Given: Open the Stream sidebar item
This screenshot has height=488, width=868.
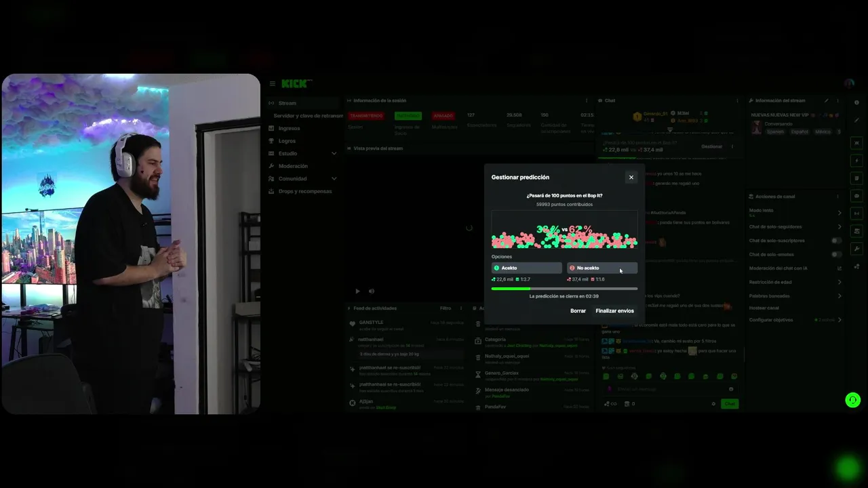Looking at the screenshot, I should coord(302,103).
